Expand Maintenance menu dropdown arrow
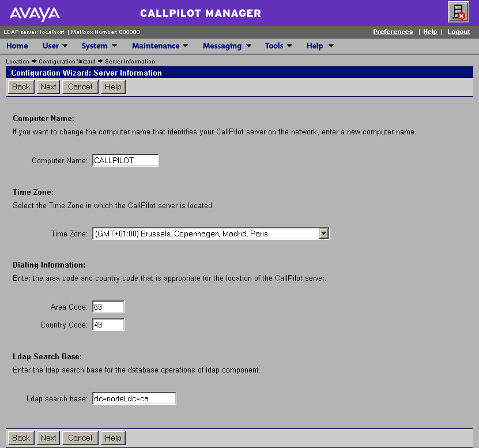This screenshot has width=479, height=448. click(185, 46)
